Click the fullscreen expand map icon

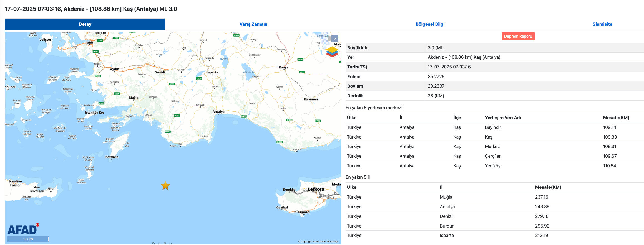point(335,39)
